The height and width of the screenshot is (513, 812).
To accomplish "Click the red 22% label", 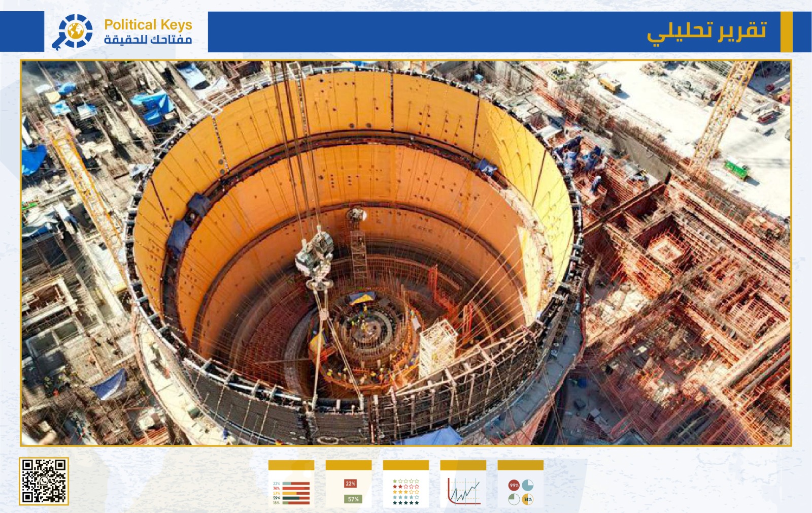I will click(x=350, y=484).
